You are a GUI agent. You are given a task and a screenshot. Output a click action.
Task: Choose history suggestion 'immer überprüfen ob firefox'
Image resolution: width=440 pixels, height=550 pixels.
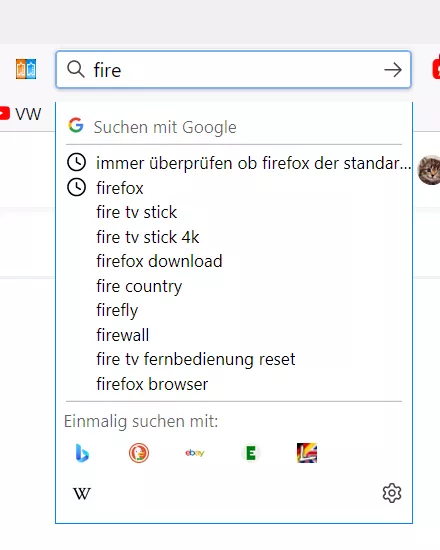point(234,163)
